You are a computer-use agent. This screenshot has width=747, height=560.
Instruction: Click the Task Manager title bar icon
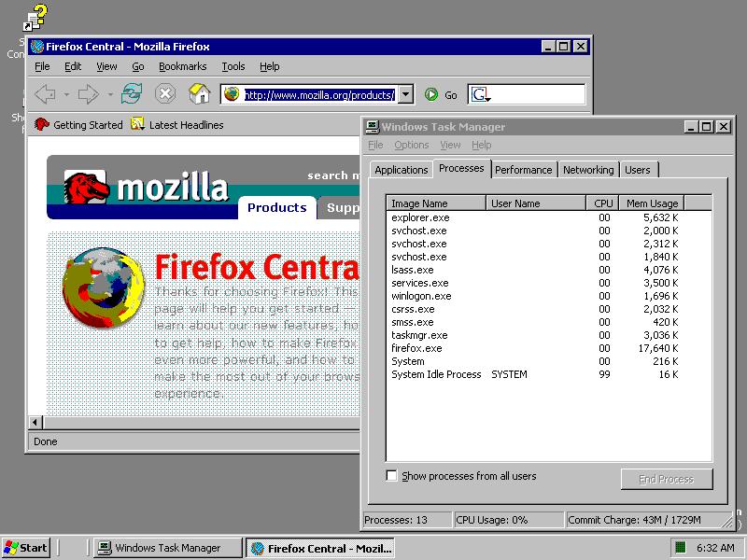(x=372, y=127)
